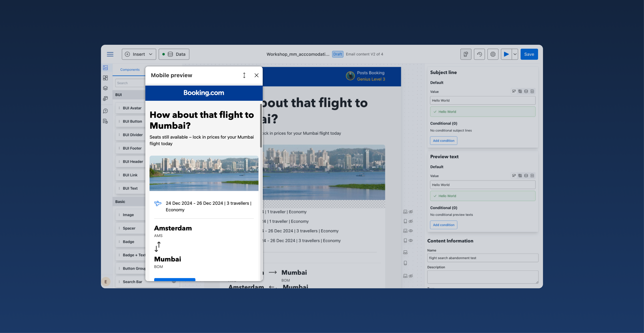Open the comments chat icon in left sidebar

click(105, 111)
